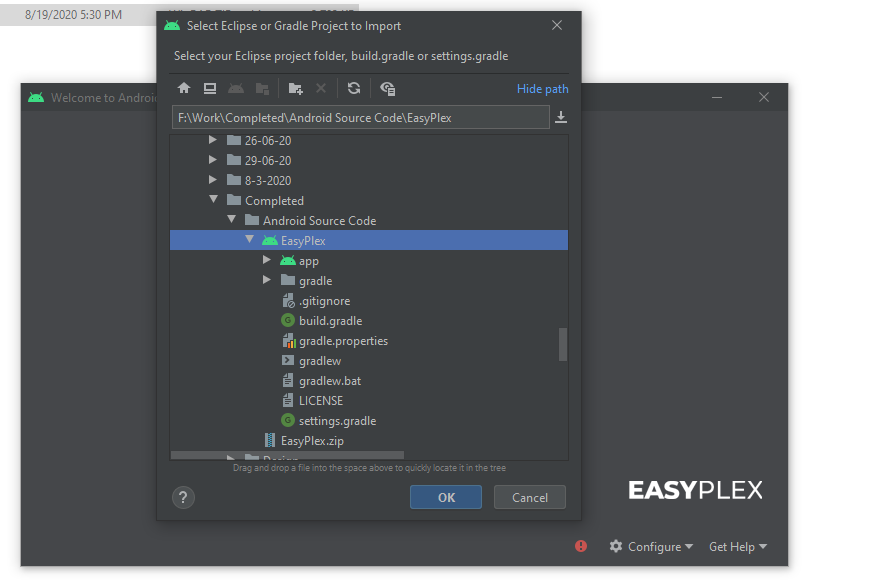Cancel the project import

point(529,496)
